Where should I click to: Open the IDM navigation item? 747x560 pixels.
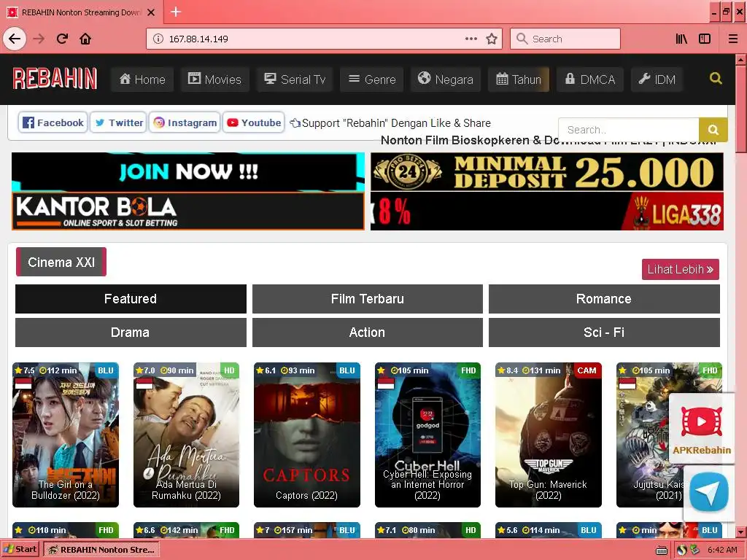tap(657, 79)
